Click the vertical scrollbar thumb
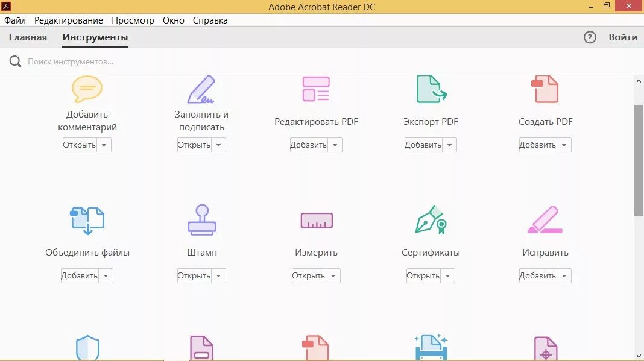This screenshot has width=644, height=361. pyautogui.click(x=639, y=160)
